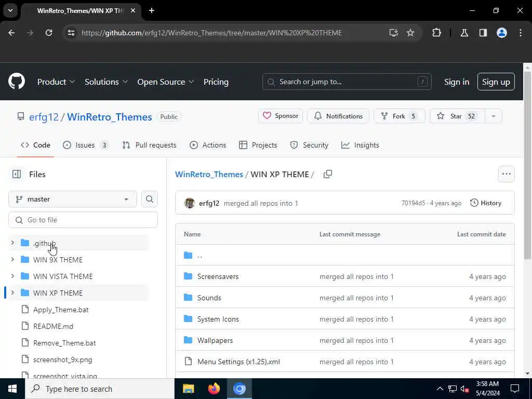
Task: Open Menu Settings (x1.25).xml file
Action: 238,362
